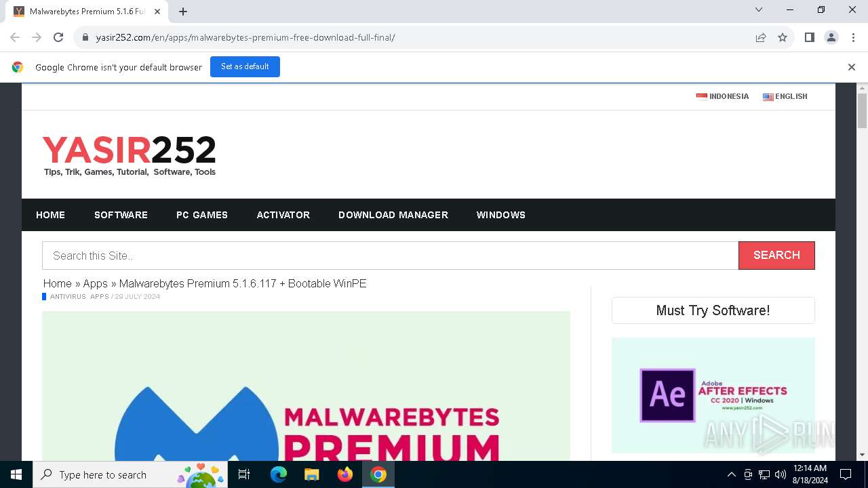Switch site language to English

click(785, 96)
